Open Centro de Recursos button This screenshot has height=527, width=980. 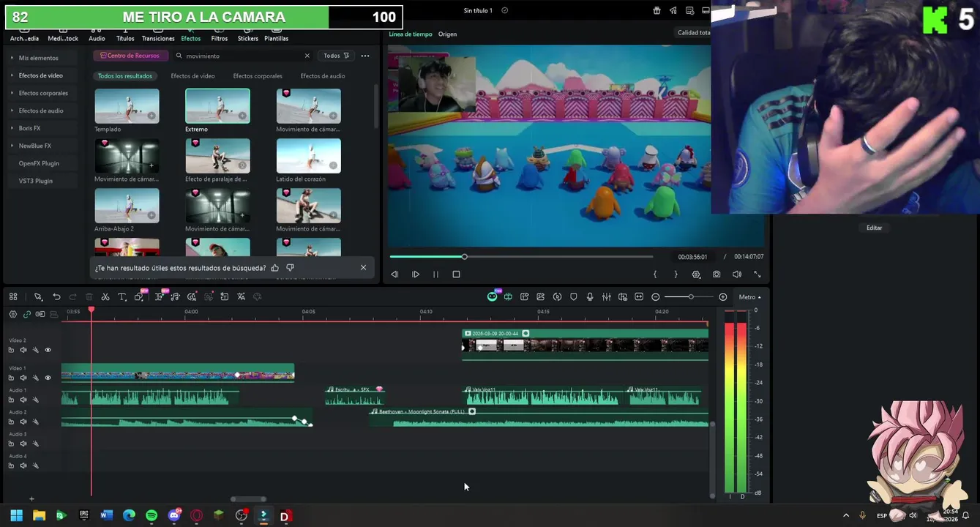coord(130,56)
